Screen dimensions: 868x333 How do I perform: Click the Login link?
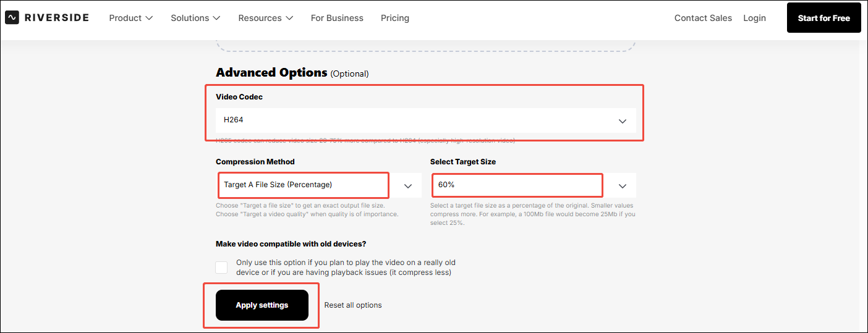point(754,18)
